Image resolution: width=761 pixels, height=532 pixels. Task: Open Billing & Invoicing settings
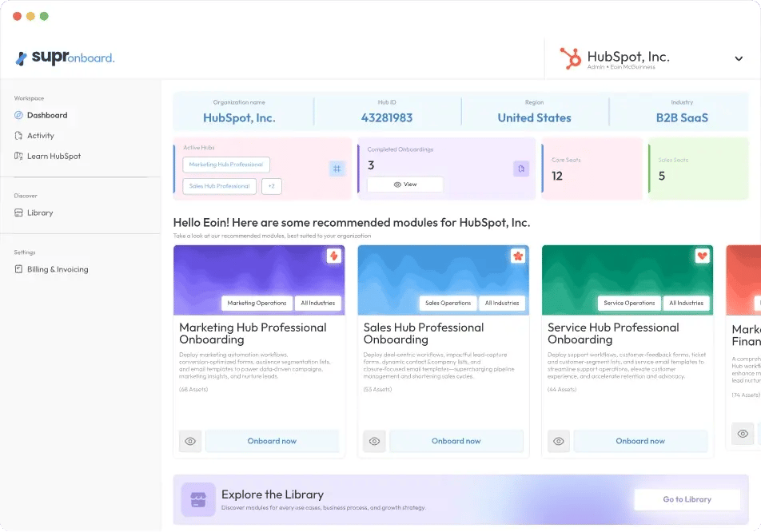click(58, 269)
